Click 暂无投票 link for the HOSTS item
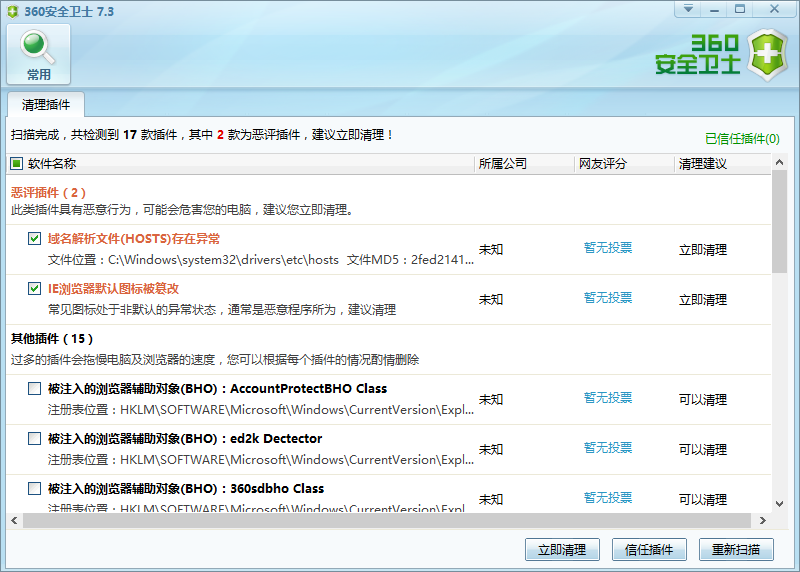800x572 pixels. (608, 248)
